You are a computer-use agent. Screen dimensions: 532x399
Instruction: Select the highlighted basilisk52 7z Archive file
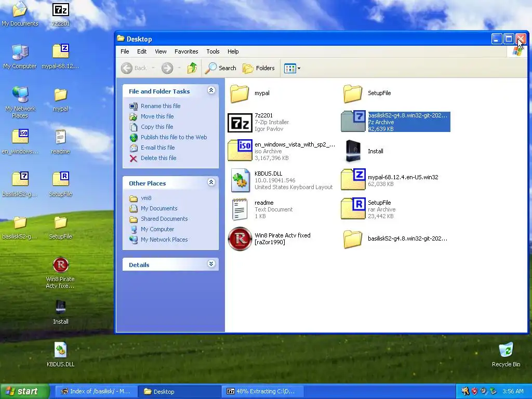(x=395, y=122)
